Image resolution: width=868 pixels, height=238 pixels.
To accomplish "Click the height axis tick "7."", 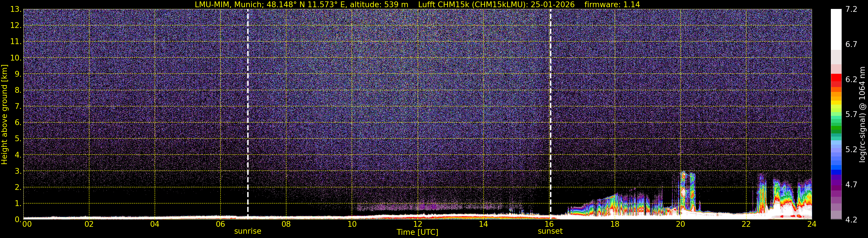I will [18, 107].
